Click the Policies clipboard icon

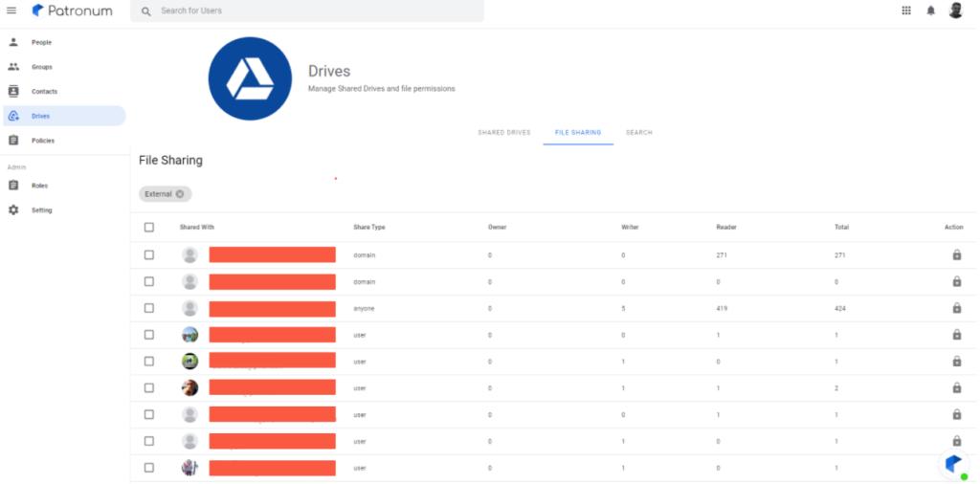13,141
